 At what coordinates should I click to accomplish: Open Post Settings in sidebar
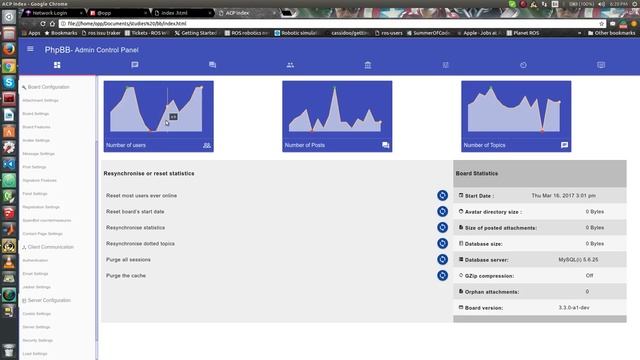pyautogui.click(x=34, y=167)
